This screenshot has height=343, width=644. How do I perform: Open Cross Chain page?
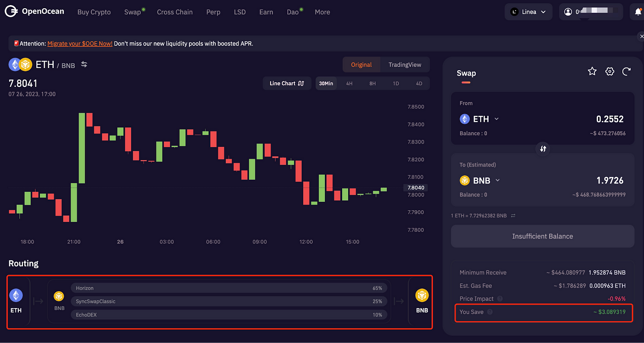(175, 12)
